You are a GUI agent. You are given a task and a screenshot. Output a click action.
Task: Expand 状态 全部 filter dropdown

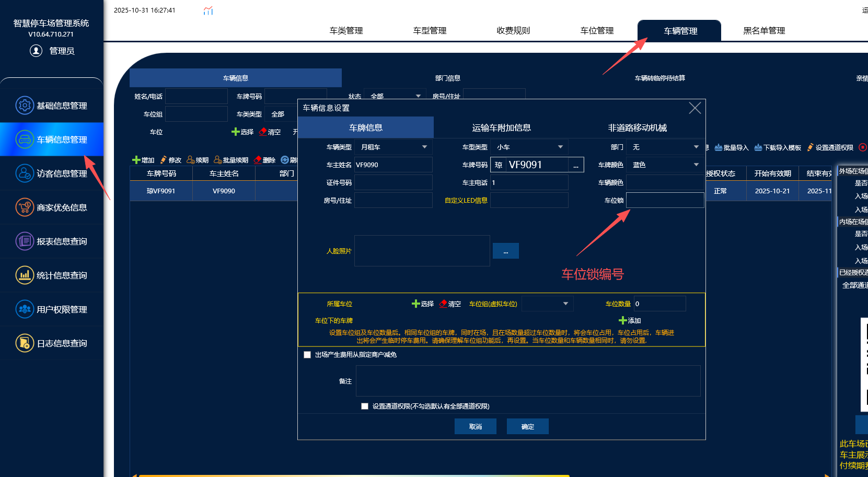coord(418,96)
